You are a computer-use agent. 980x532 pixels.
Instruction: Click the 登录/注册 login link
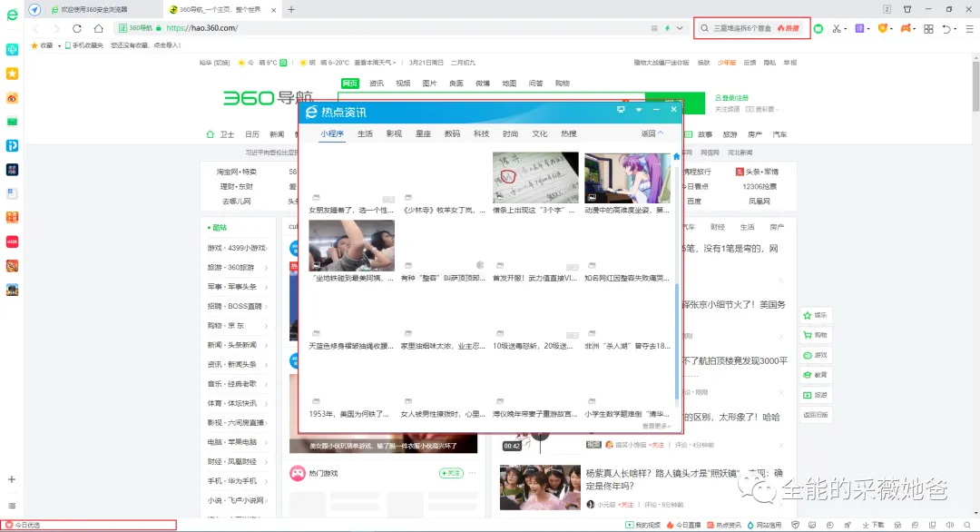(730, 97)
